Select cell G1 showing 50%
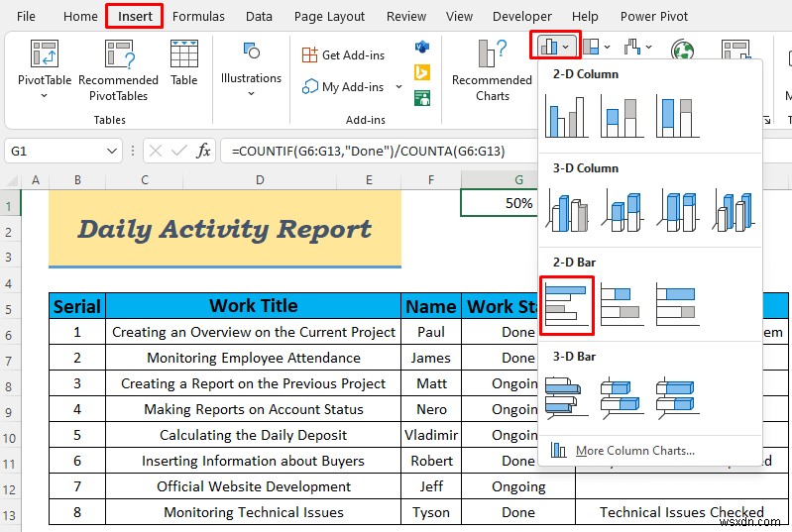Screen dimensions: 792x532 (499, 203)
